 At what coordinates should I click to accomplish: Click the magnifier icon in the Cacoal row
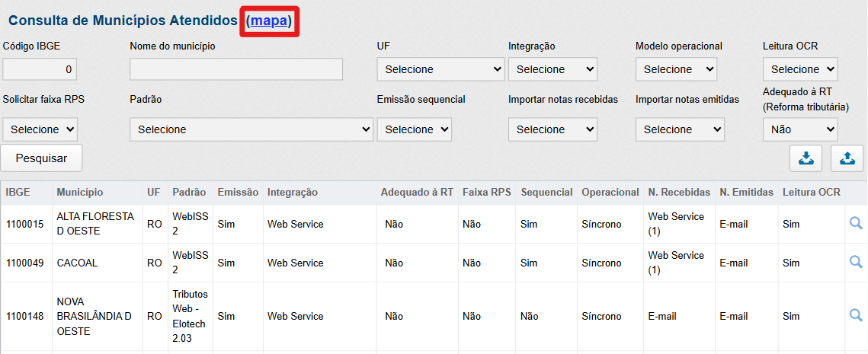coord(855,262)
